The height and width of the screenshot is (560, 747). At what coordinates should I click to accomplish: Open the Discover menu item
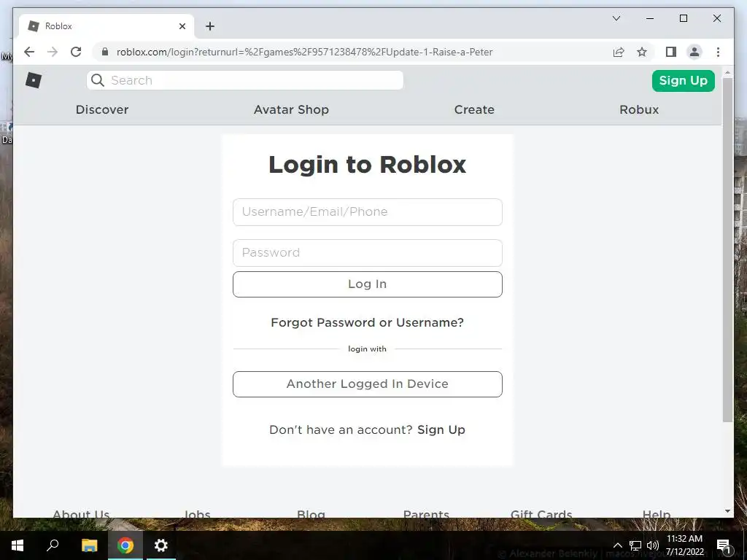[102, 109]
